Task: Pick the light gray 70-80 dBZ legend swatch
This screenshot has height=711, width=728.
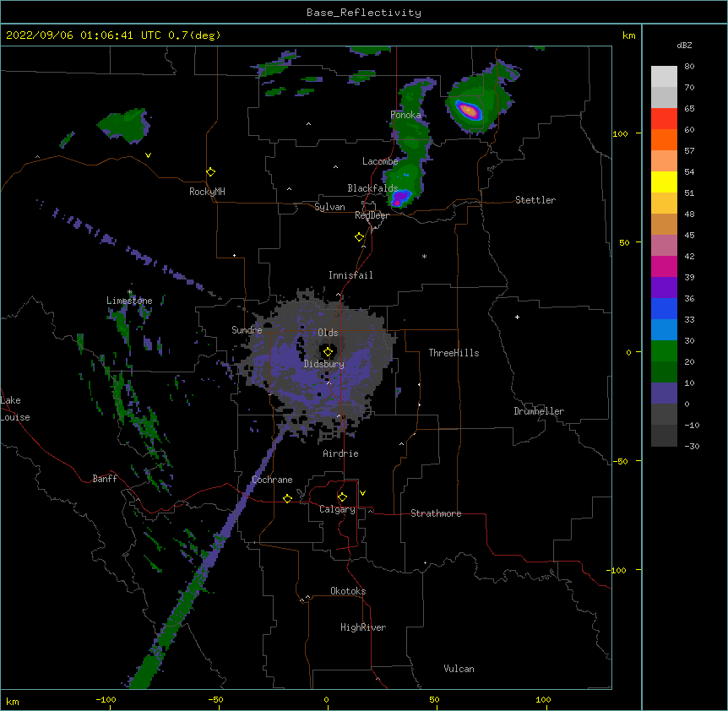Action: pos(664,76)
